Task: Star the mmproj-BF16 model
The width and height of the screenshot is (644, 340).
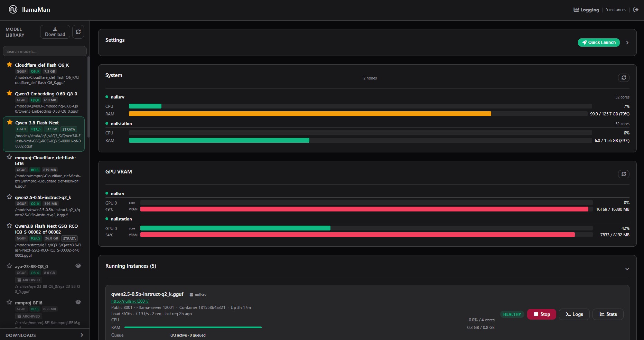Action: point(9,302)
